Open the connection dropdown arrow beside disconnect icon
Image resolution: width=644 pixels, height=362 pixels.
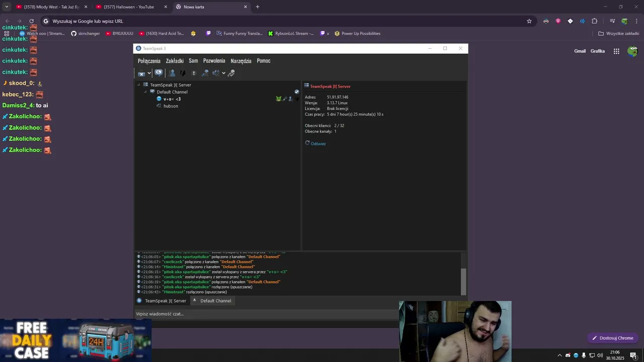[x=149, y=73]
